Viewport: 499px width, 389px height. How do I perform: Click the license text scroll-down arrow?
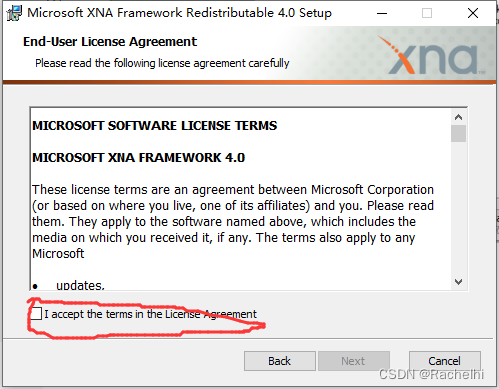(x=459, y=282)
